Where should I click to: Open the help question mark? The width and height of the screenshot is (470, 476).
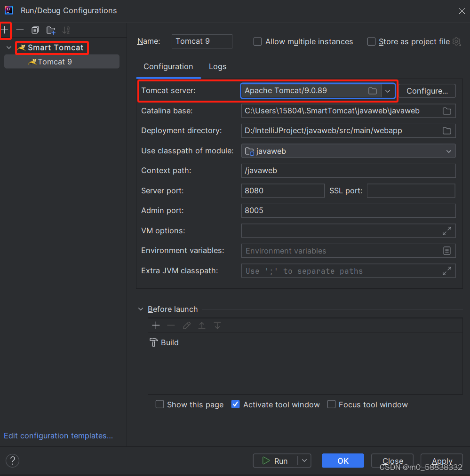[x=12, y=460]
